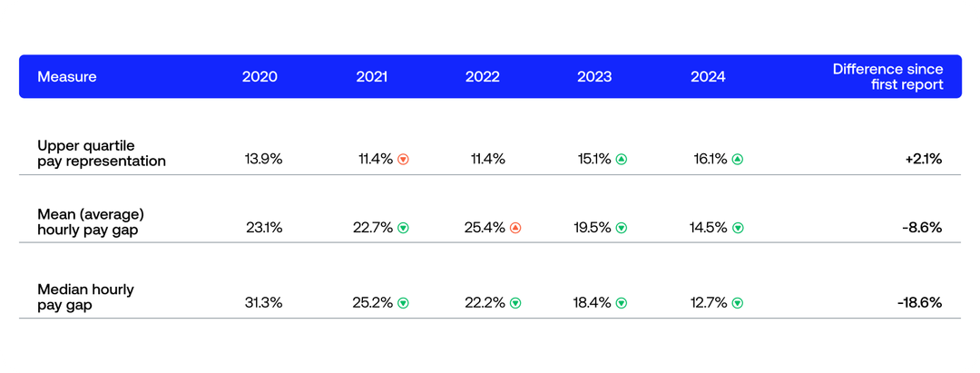Click the 2024 column header
Screen dimensions: 980x373
tap(708, 77)
